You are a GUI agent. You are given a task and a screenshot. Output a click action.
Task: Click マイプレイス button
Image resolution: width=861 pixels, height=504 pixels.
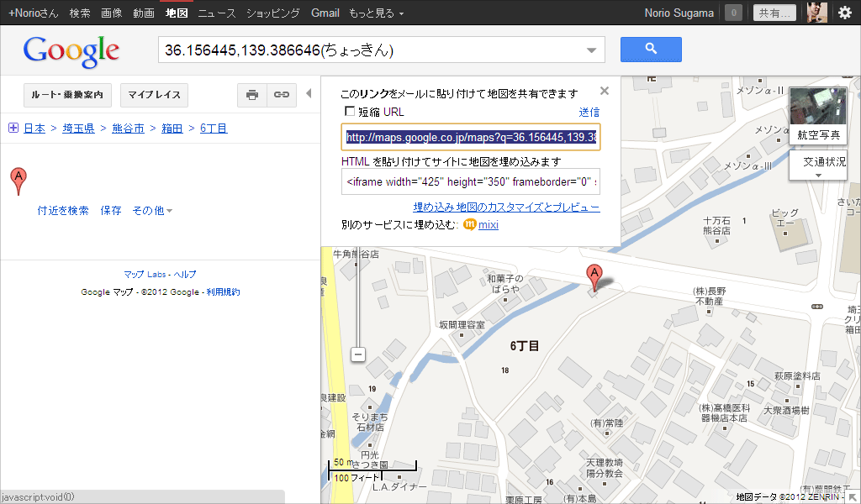[155, 95]
